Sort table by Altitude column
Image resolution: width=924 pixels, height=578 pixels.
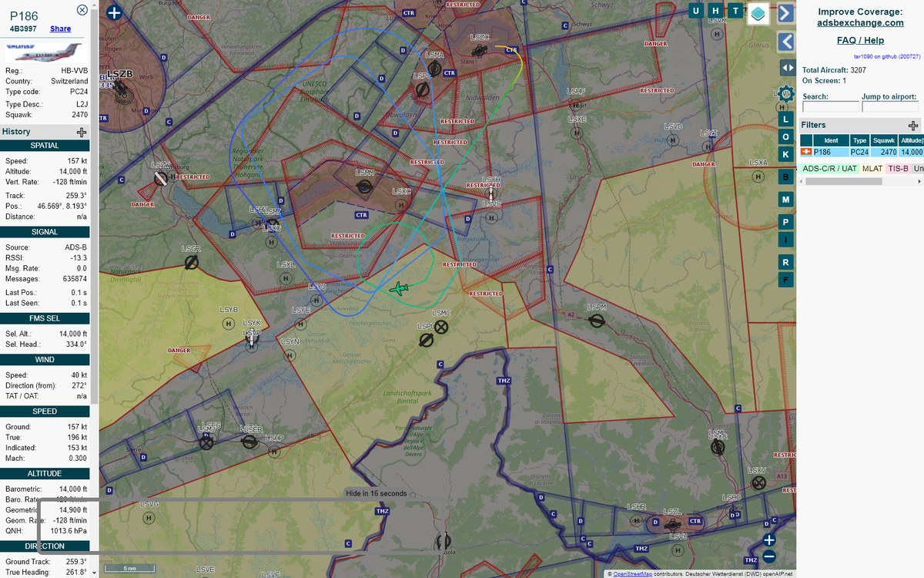pyautogui.click(x=912, y=140)
